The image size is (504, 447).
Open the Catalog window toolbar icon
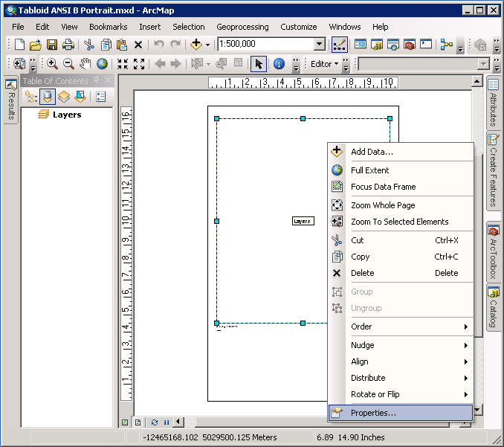coord(377,45)
